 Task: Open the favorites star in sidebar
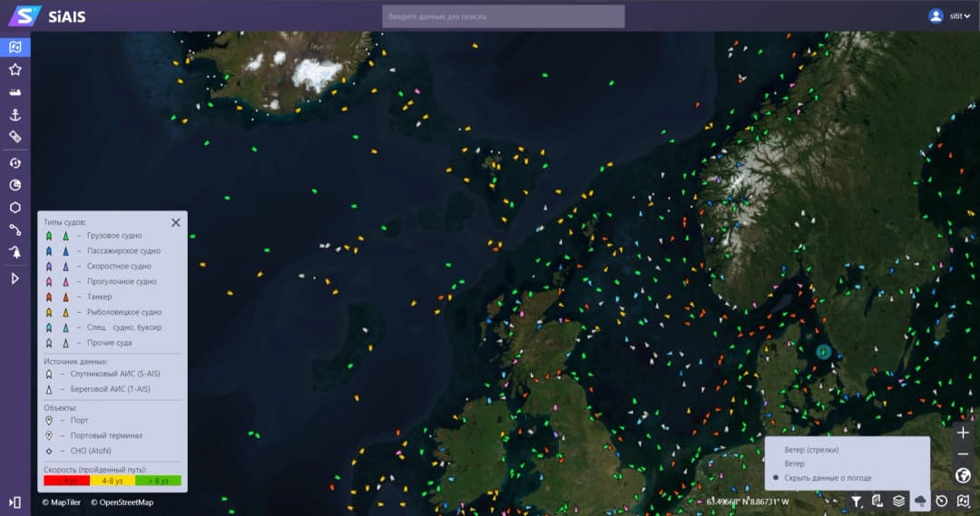[x=15, y=70]
